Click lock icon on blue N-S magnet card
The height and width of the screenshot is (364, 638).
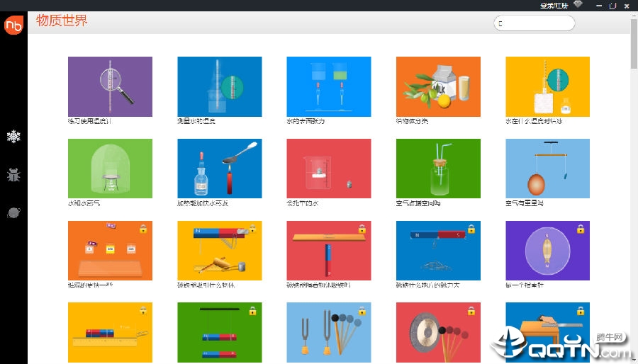click(x=471, y=229)
